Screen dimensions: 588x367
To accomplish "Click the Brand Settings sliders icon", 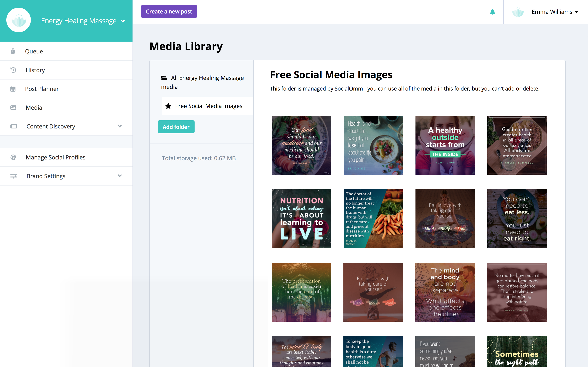I will pyautogui.click(x=14, y=176).
